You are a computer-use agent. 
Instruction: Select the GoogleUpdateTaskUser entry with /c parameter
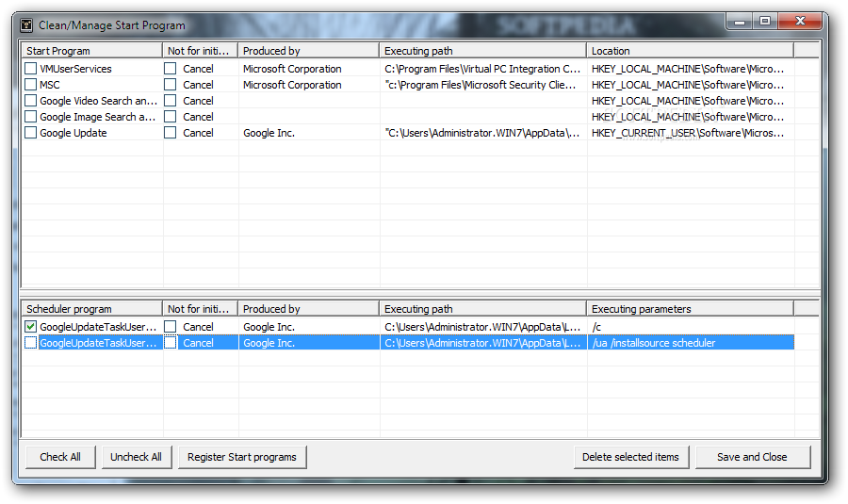[98, 327]
